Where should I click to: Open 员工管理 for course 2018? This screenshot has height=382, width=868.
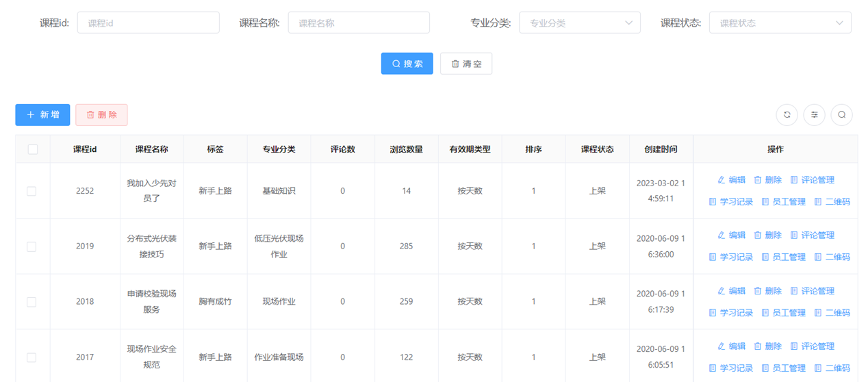[x=783, y=313]
